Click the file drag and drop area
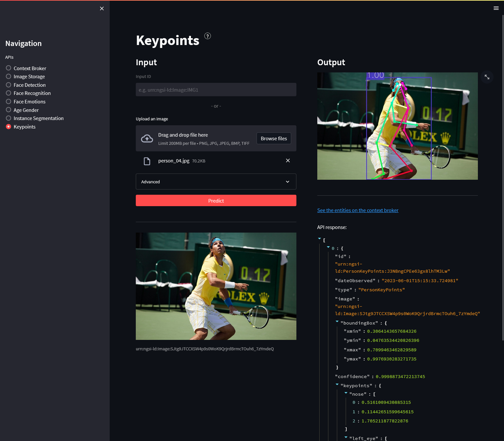Viewport: 504px width, 441px height. tap(216, 138)
